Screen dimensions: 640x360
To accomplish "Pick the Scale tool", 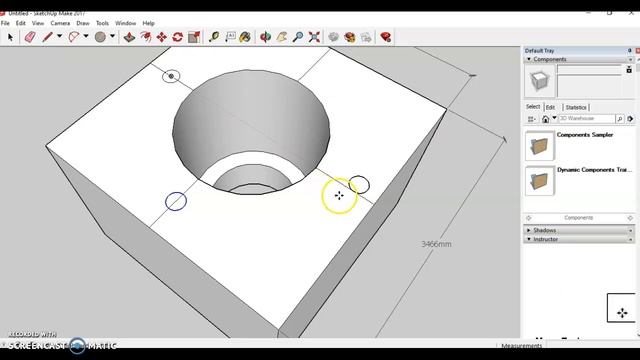I will click(x=194, y=37).
